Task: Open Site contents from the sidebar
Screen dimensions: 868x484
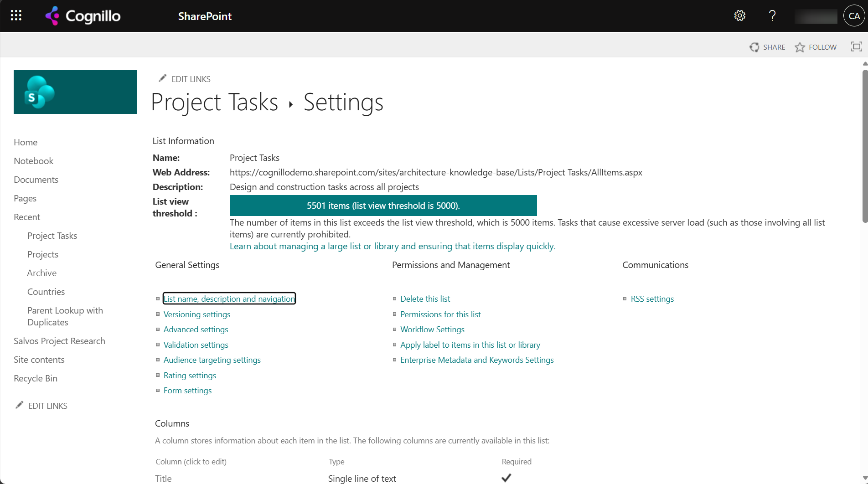Action: point(39,360)
